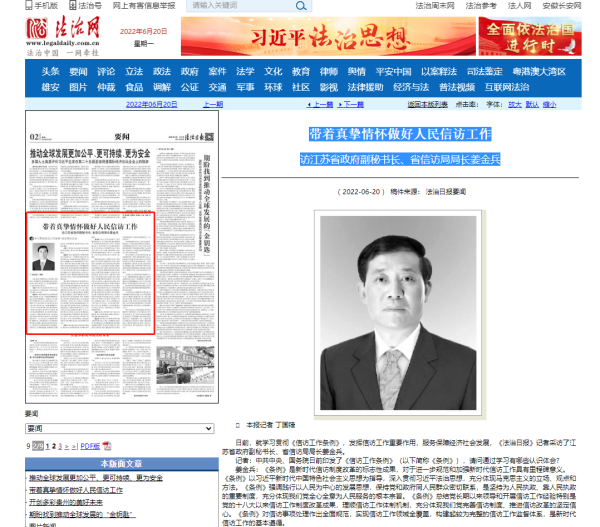The width and height of the screenshot is (600, 527).
Task: Click the newspaper page 02 thumbnail
Action: coord(122,257)
